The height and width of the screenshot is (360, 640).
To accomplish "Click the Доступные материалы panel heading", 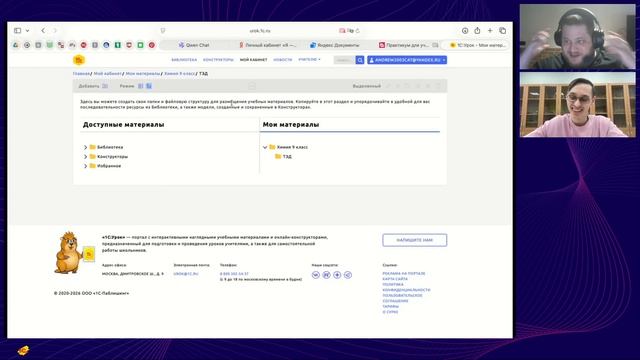I will click(123, 124).
